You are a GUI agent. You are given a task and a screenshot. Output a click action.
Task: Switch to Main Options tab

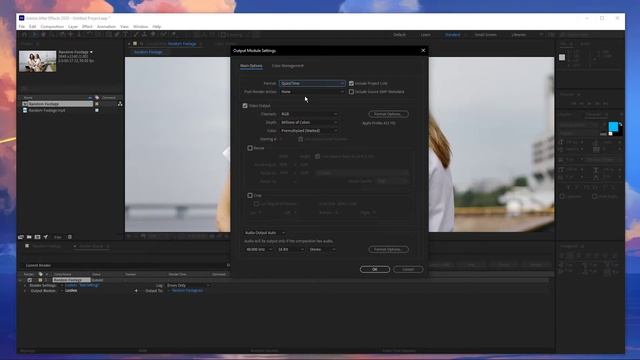[251, 66]
